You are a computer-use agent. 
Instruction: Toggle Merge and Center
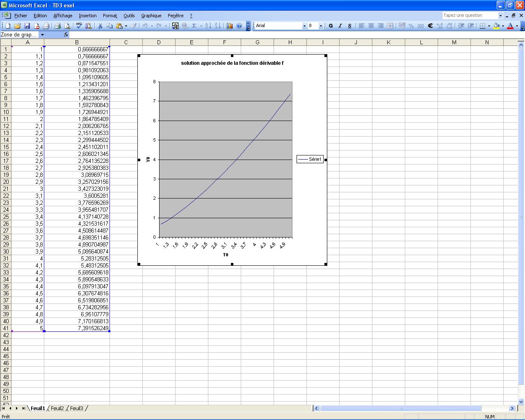390,26
